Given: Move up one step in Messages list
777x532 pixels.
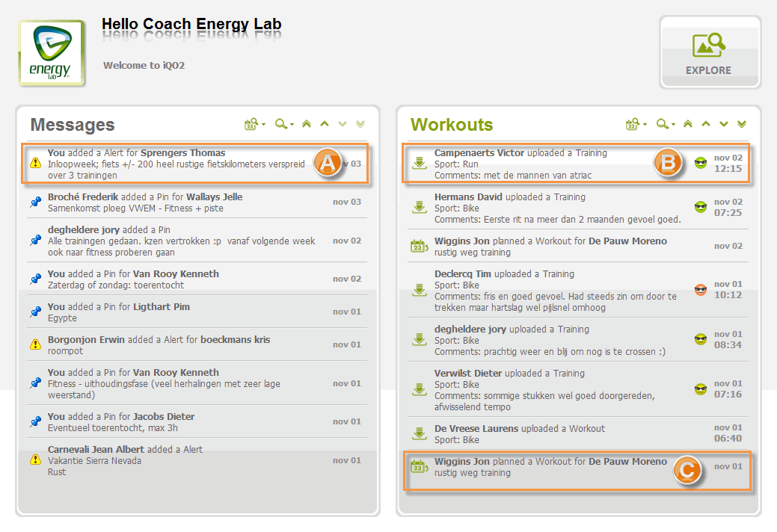Looking at the screenshot, I should (325, 124).
